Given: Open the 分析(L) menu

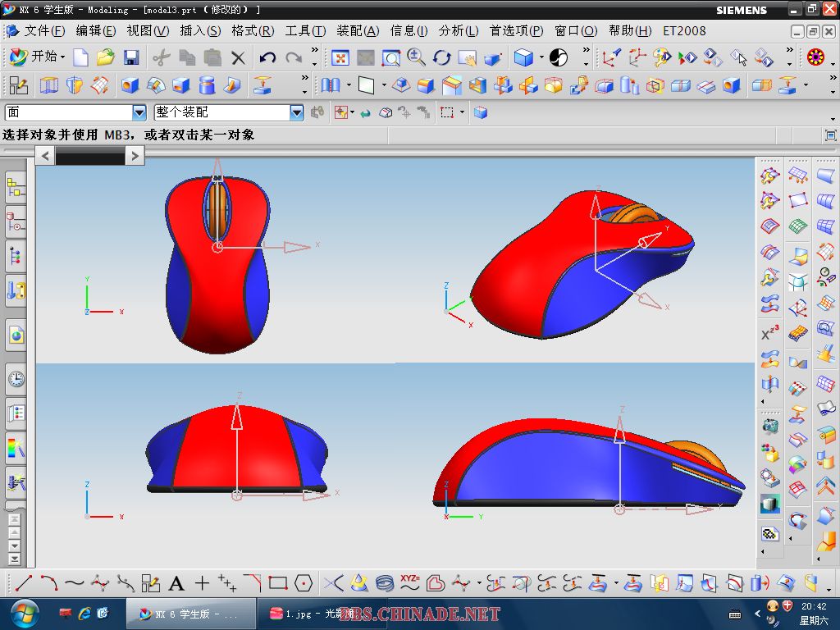Looking at the screenshot, I should point(459,31).
